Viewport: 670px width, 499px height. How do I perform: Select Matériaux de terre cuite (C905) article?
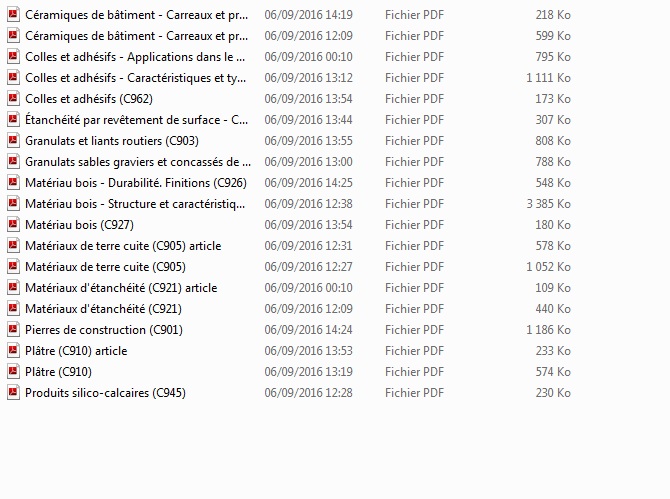[x=123, y=246]
